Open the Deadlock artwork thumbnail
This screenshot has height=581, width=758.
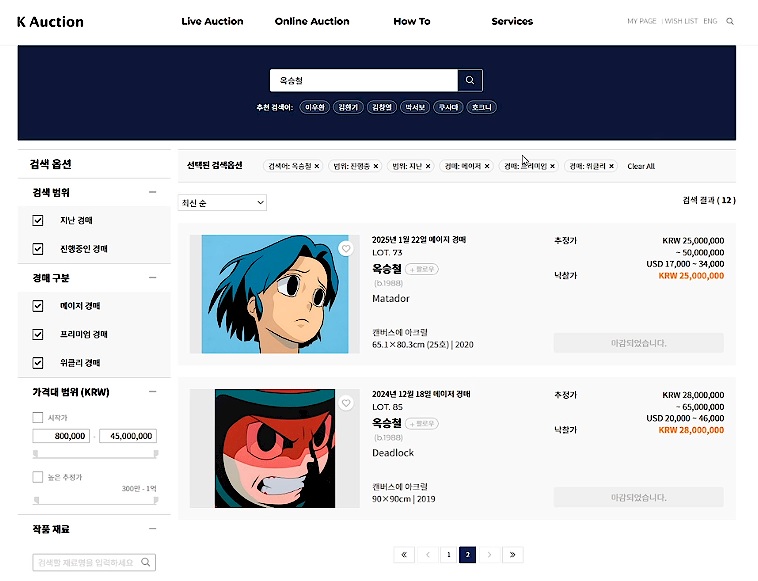click(x=275, y=449)
